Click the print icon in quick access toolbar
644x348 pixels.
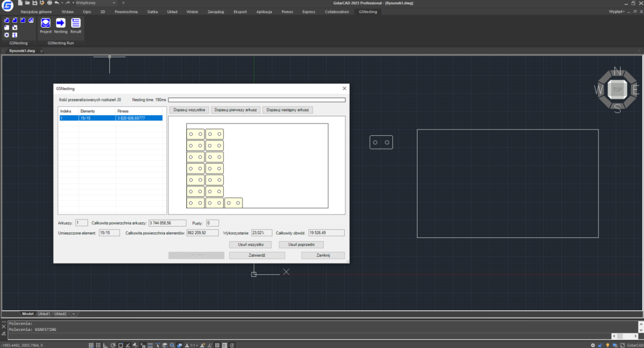(48, 3)
